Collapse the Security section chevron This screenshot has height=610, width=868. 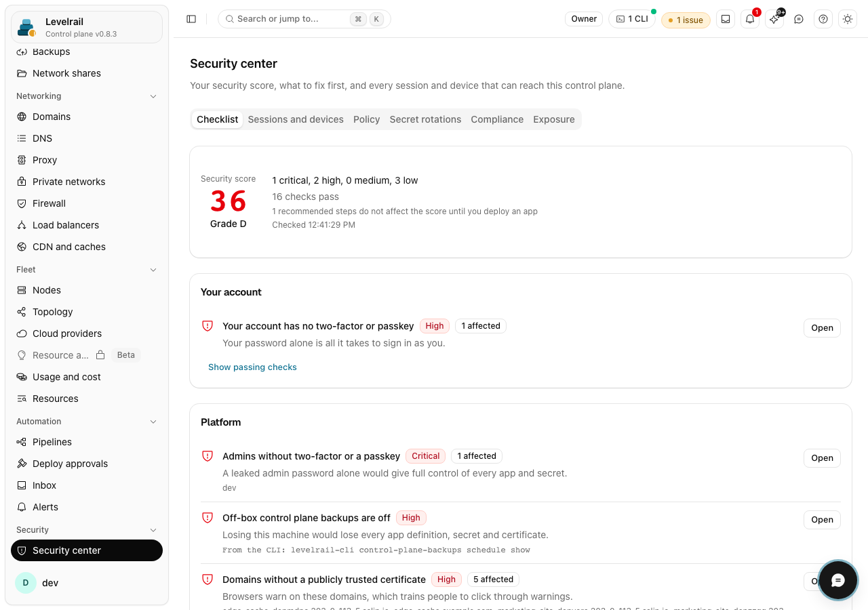coord(153,530)
